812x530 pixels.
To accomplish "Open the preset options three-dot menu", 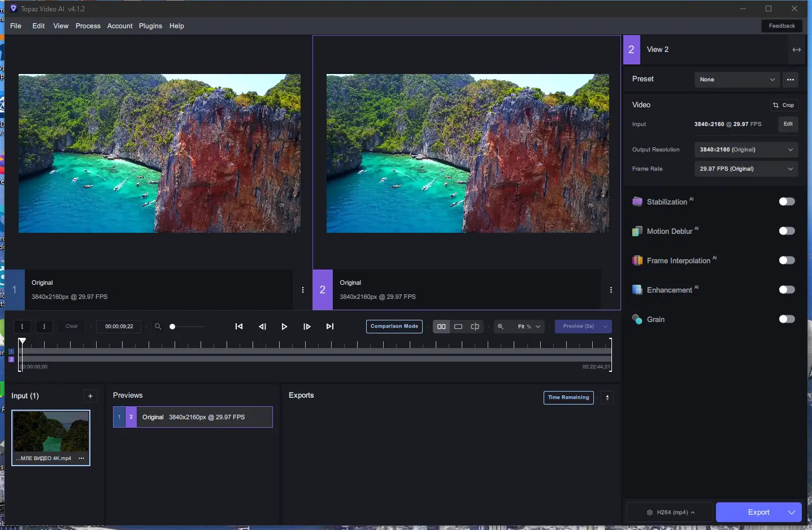I will (x=791, y=80).
